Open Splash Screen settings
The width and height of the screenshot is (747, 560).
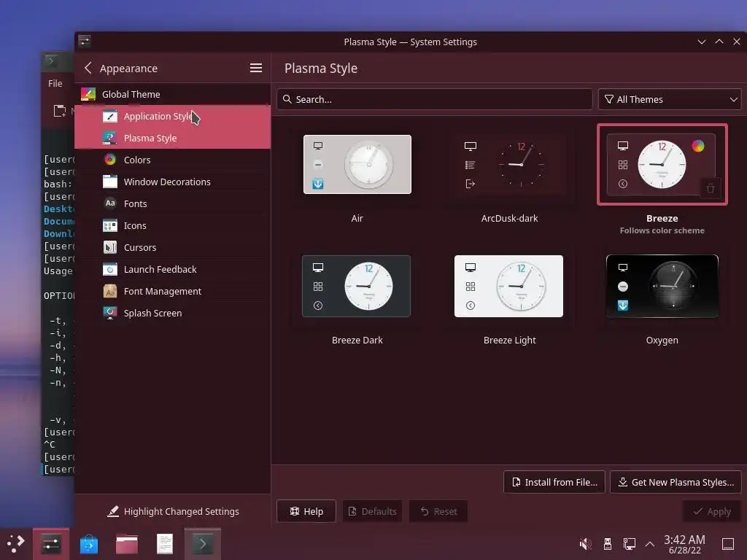tap(172, 314)
